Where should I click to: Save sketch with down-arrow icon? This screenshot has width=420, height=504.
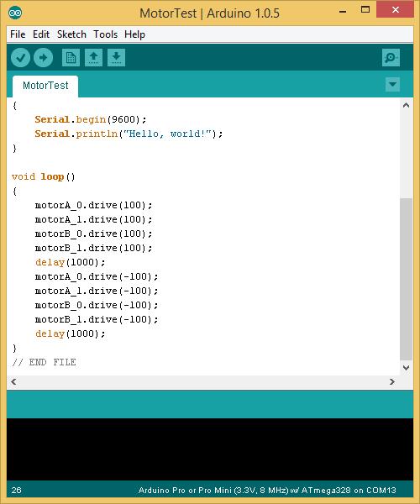pyautogui.click(x=116, y=58)
